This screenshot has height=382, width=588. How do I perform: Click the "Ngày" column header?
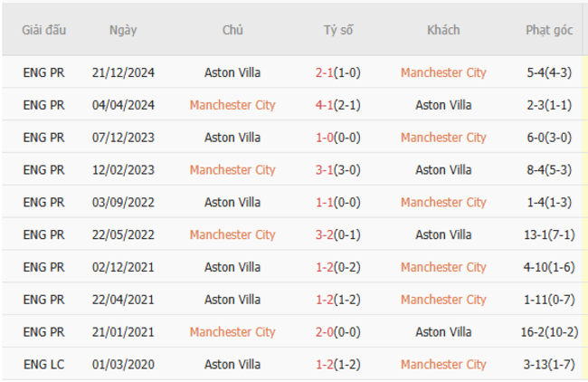(123, 30)
